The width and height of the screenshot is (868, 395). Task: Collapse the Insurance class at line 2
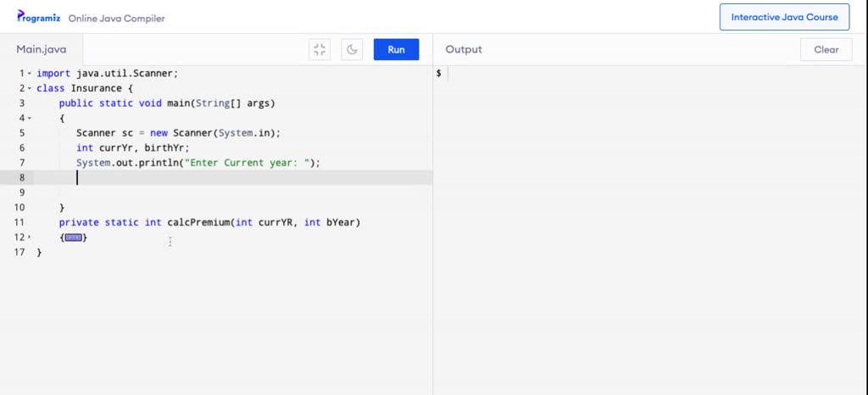(x=29, y=88)
